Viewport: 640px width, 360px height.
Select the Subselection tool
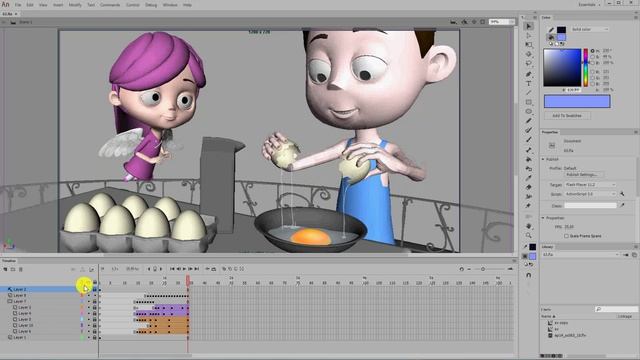pyautogui.click(x=529, y=36)
